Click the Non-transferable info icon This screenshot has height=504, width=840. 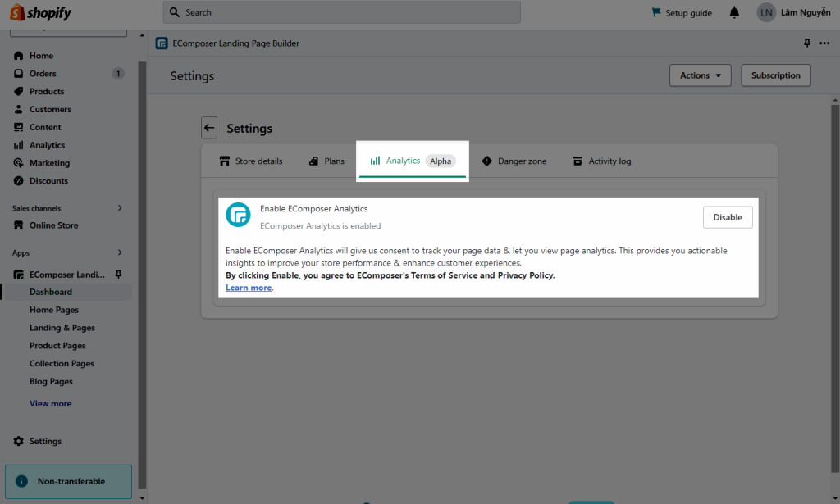(21, 481)
